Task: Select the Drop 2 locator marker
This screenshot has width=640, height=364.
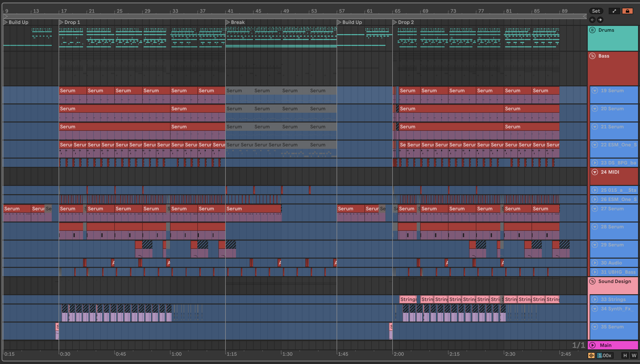Action: click(x=395, y=22)
